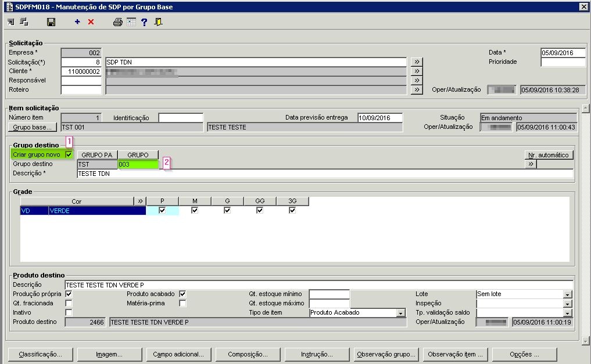The image size is (591, 364).
Task: Click the Opções ... button
Action: pyautogui.click(x=524, y=354)
